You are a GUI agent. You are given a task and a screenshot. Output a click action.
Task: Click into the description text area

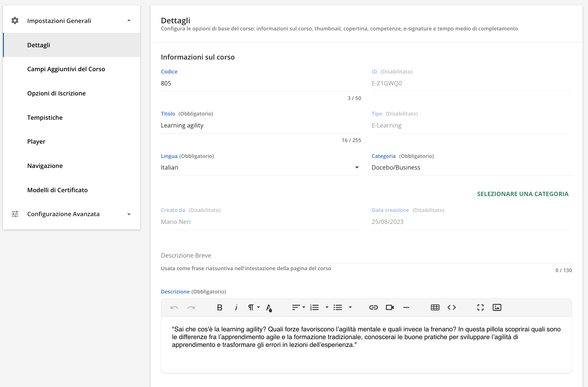pos(367,345)
